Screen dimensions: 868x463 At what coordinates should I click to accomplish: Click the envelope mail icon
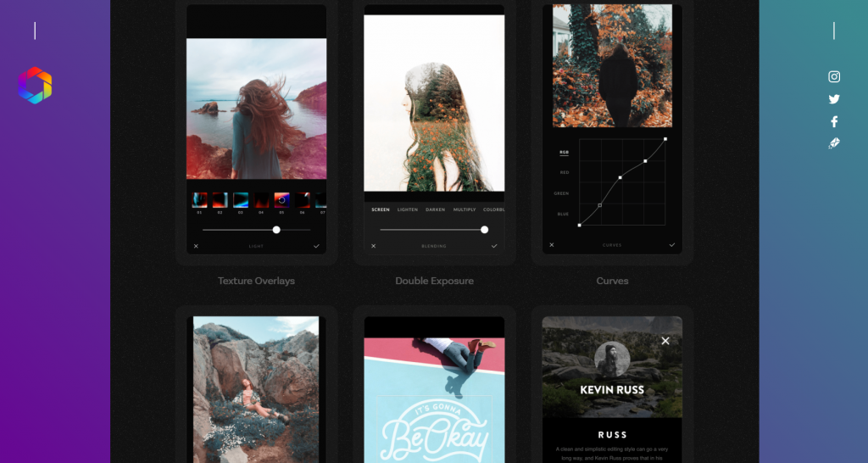pos(834,143)
